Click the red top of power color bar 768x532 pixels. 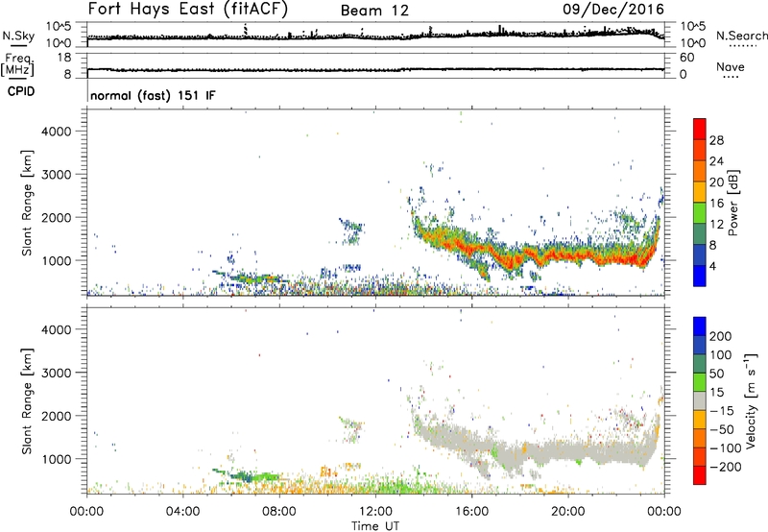[x=700, y=129]
